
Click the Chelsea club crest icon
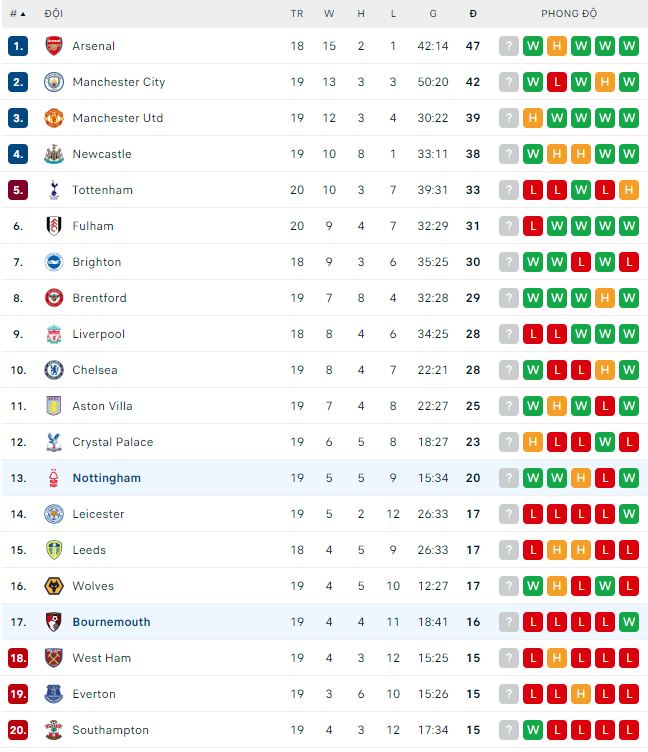tap(53, 370)
